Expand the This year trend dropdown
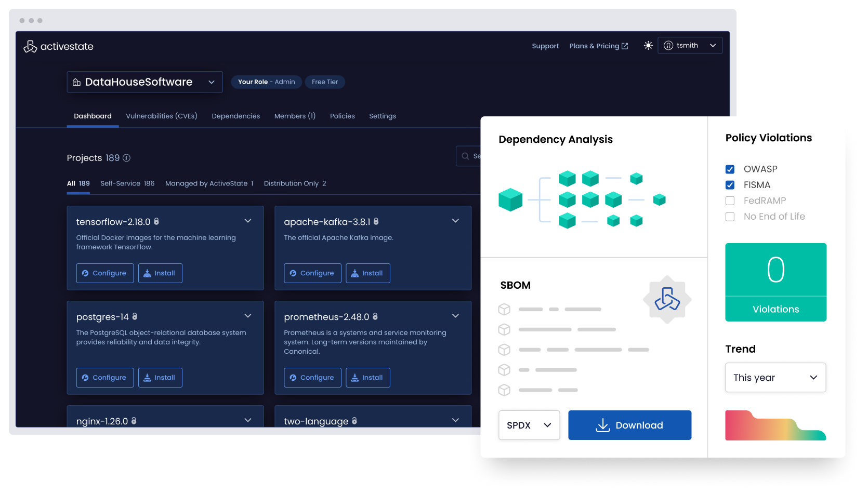This screenshot has width=868, height=494. (775, 378)
